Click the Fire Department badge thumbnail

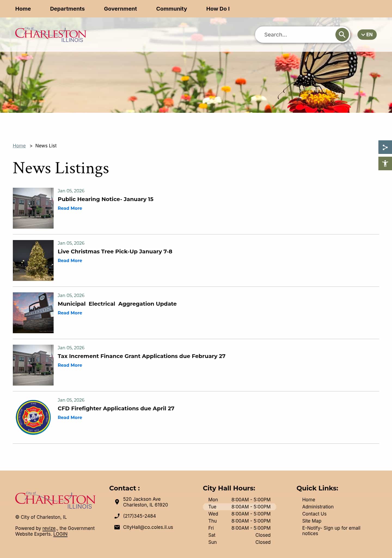click(x=33, y=417)
